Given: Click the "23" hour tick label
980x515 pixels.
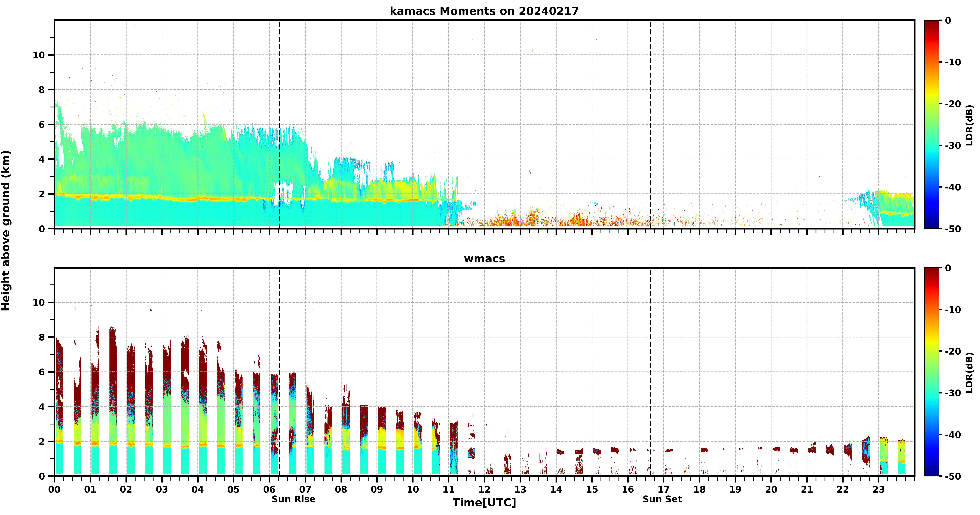Looking at the screenshot, I should point(878,489).
